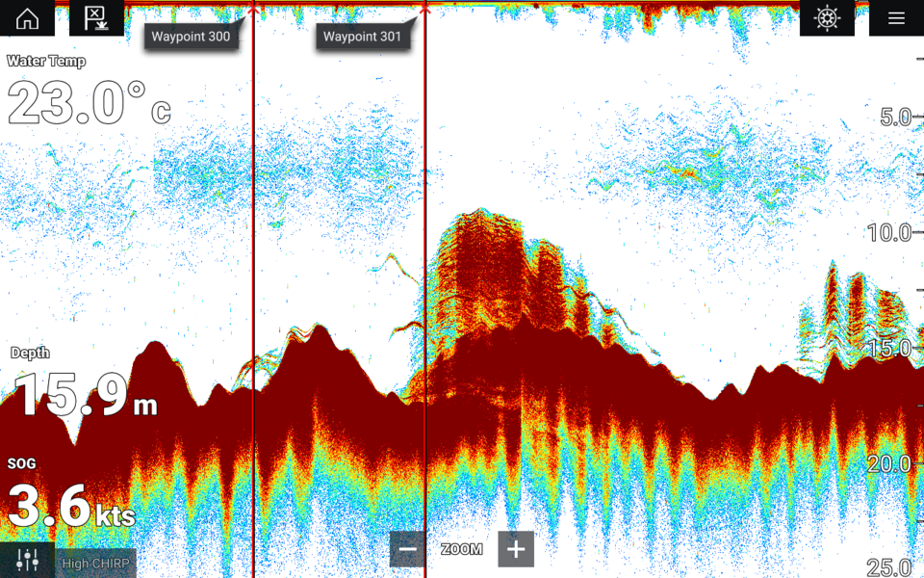The height and width of the screenshot is (578, 924).
Task: Click the 10.0 depth scale mark
Action: [888, 233]
